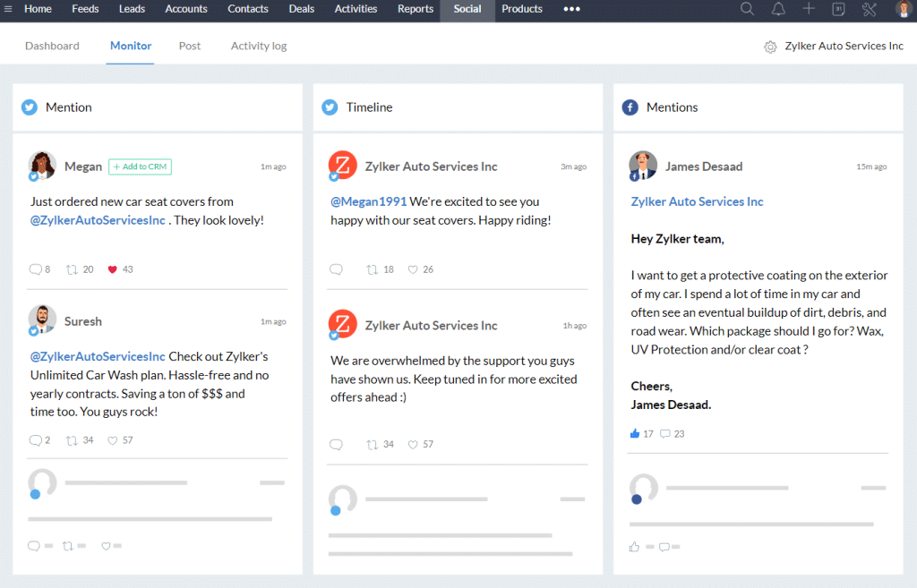
Task: Expand more modules via three dots
Action: pos(571,9)
